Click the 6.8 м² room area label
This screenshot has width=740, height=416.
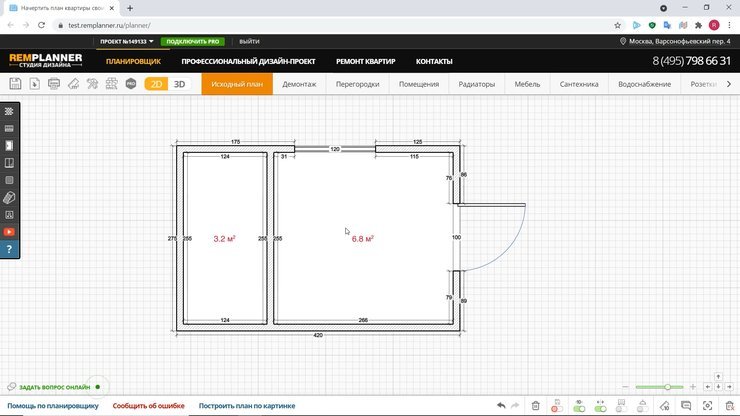[x=362, y=239]
